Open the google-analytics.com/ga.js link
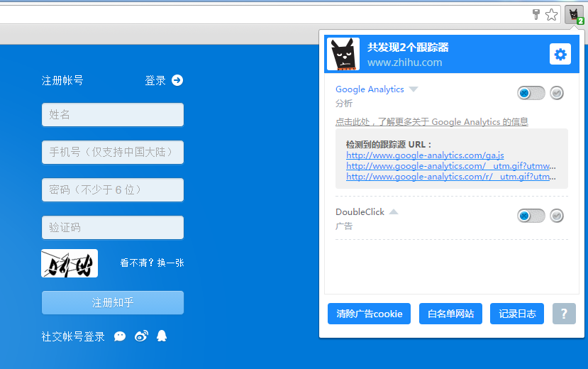This screenshot has height=369, width=588. point(425,155)
